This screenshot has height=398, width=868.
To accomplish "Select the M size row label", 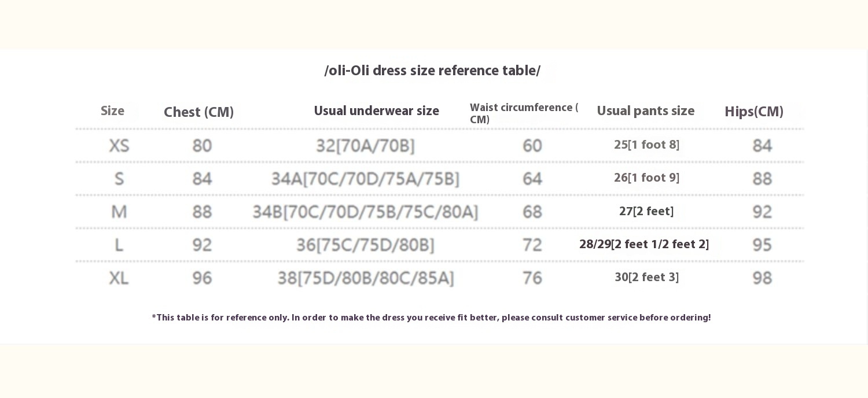I will coord(119,212).
